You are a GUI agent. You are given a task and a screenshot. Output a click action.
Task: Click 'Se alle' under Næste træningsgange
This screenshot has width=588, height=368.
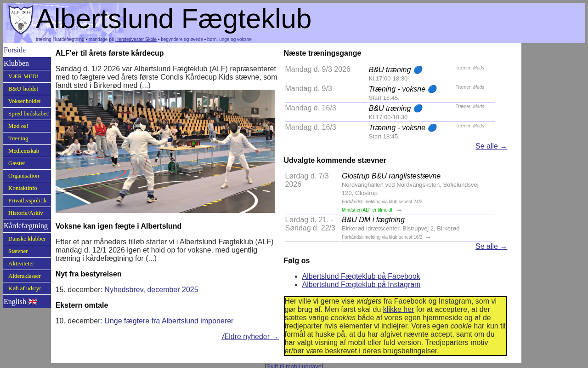tap(491, 146)
